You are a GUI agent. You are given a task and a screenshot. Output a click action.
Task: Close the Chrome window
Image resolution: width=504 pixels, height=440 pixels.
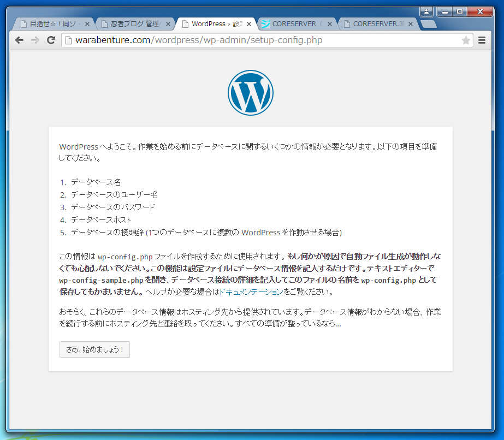point(480,12)
